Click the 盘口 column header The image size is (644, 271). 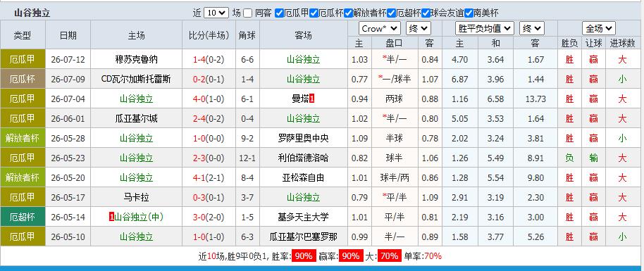click(395, 43)
